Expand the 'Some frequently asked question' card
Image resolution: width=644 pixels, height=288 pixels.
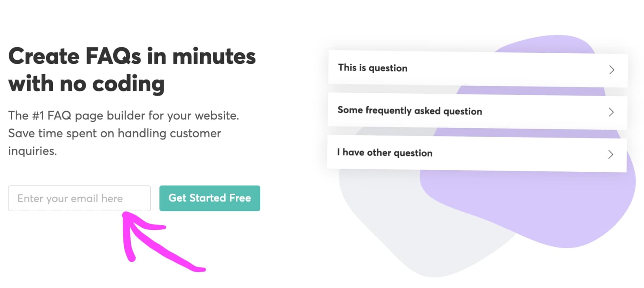coord(477,112)
